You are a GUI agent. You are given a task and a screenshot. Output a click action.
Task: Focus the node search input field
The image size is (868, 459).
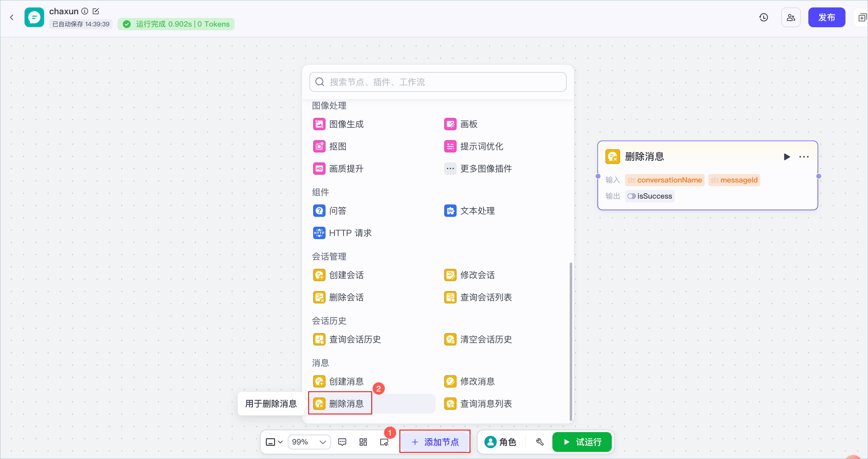click(438, 82)
